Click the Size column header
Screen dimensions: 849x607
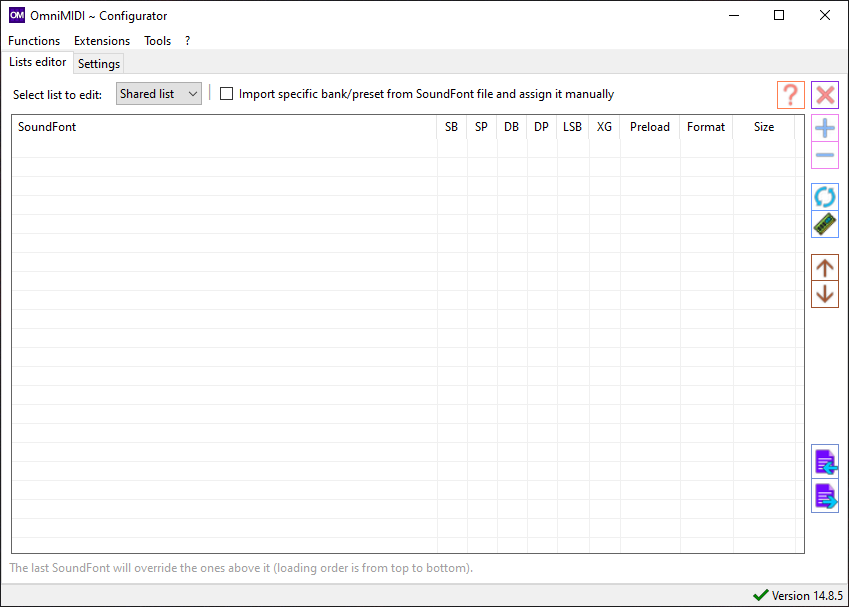764,127
